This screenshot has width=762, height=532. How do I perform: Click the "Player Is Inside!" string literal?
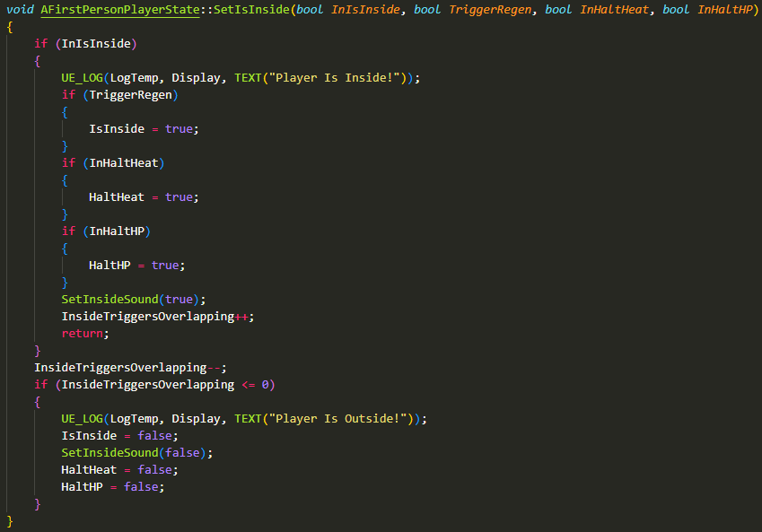point(337,77)
